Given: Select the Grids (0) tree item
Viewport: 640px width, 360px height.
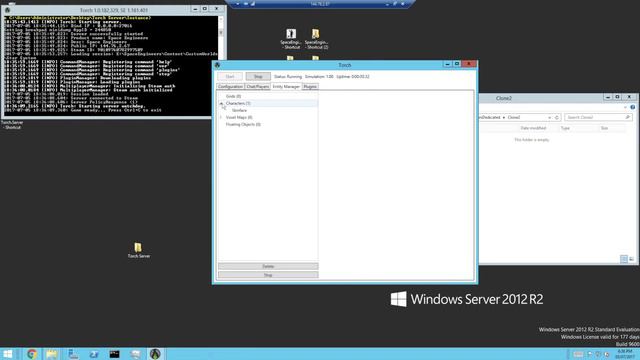Looking at the screenshot, I should [233, 96].
